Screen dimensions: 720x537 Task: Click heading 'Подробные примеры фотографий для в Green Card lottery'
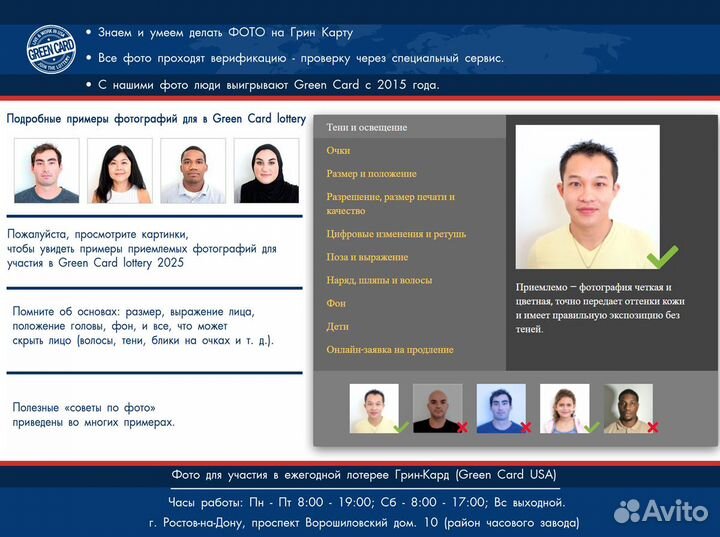pos(156,119)
